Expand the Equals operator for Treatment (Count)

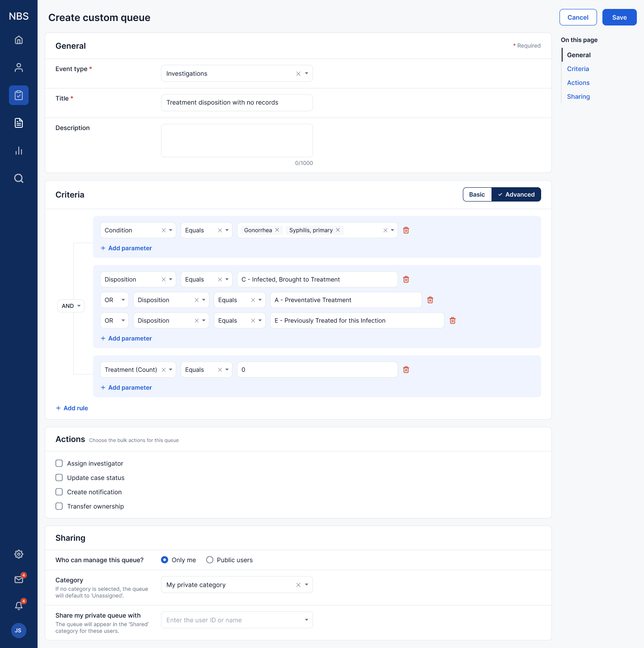(227, 370)
